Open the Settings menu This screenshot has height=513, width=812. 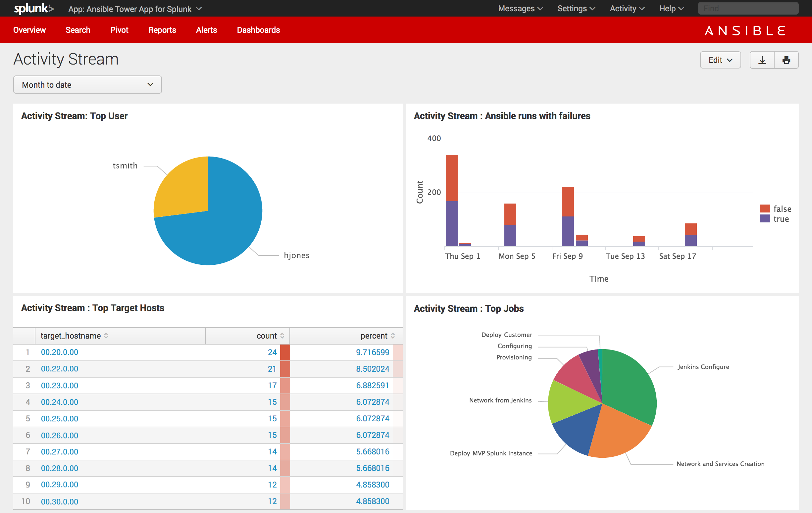pyautogui.click(x=576, y=8)
